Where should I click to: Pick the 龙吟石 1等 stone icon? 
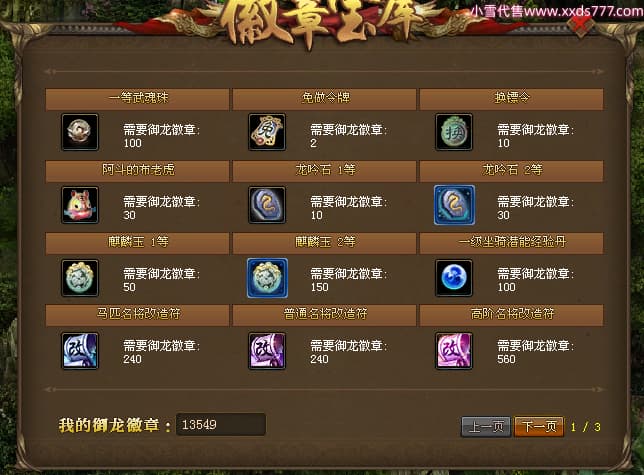pos(267,205)
